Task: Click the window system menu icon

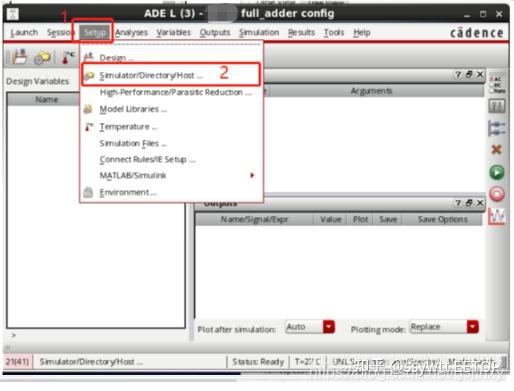Action: click(x=13, y=14)
